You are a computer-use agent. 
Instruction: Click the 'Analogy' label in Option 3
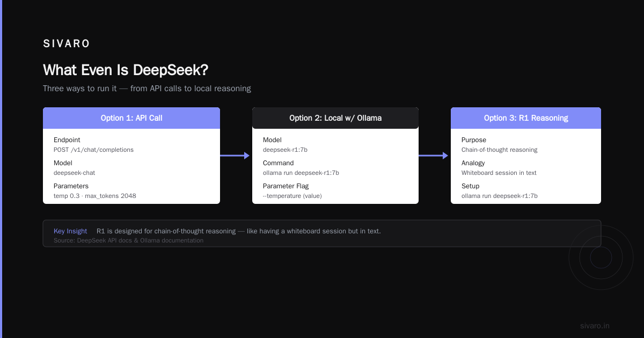click(x=473, y=163)
